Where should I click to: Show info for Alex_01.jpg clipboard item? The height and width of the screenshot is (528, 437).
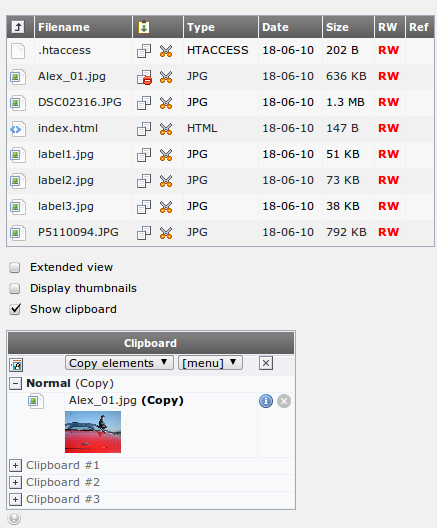(266, 401)
